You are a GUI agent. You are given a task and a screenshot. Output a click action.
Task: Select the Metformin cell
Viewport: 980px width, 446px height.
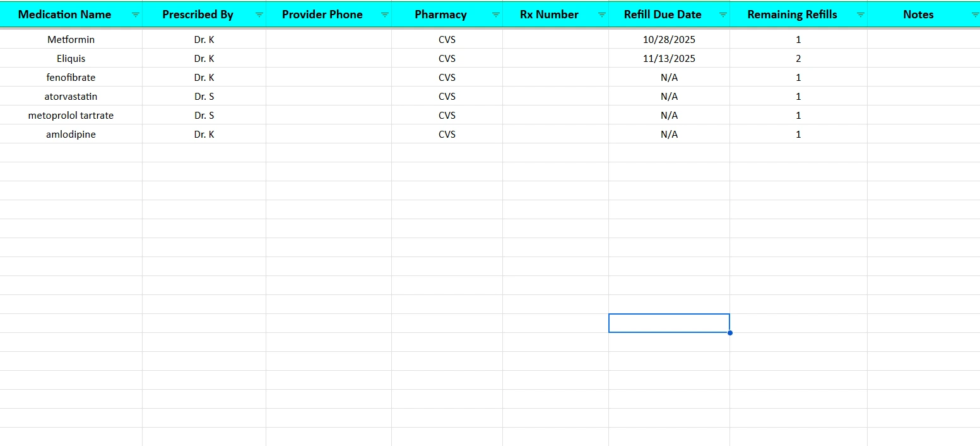(x=71, y=39)
